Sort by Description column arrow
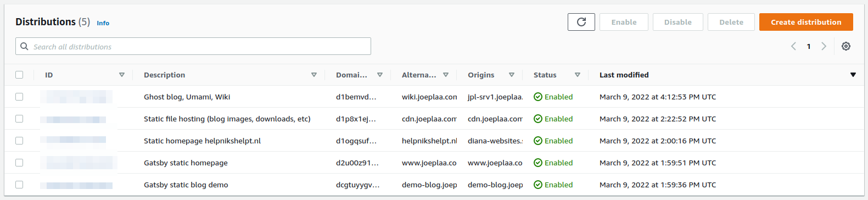 314,75
